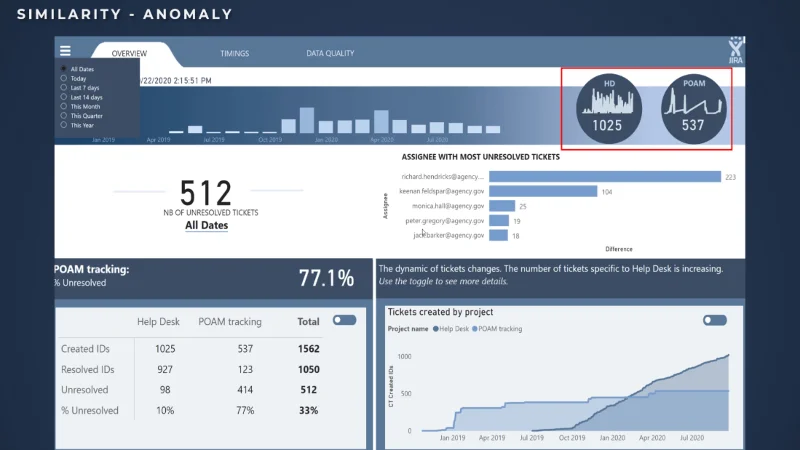Image resolution: width=800 pixels, height=450 pixels.
Task: Click the Resolved IDs row label
Action: (87, 369)
